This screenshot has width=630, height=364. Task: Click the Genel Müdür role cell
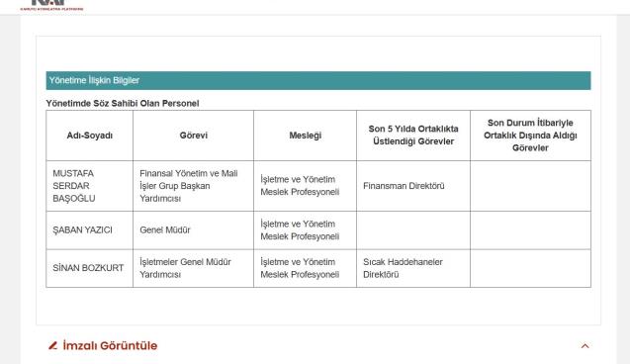193,230
